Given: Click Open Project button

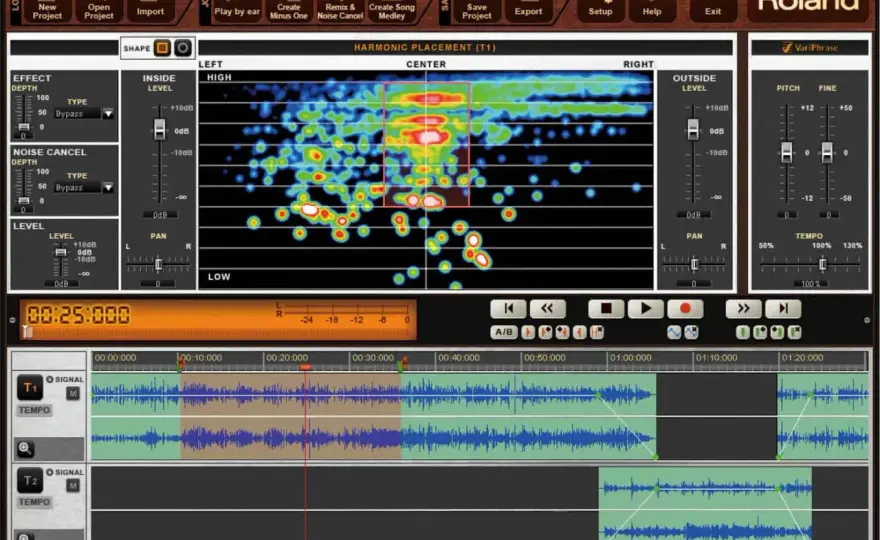Looking at the screenshot, I should pos(99,10).
